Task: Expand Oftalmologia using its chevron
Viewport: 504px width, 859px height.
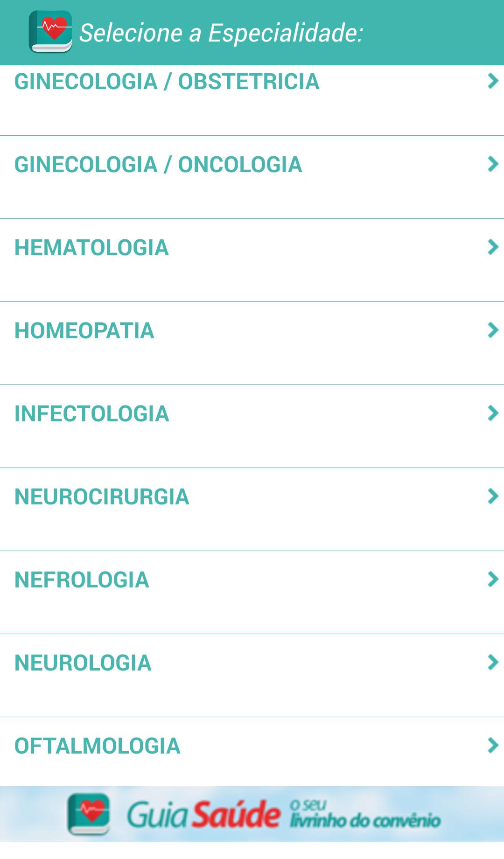Action: point(493,746)
